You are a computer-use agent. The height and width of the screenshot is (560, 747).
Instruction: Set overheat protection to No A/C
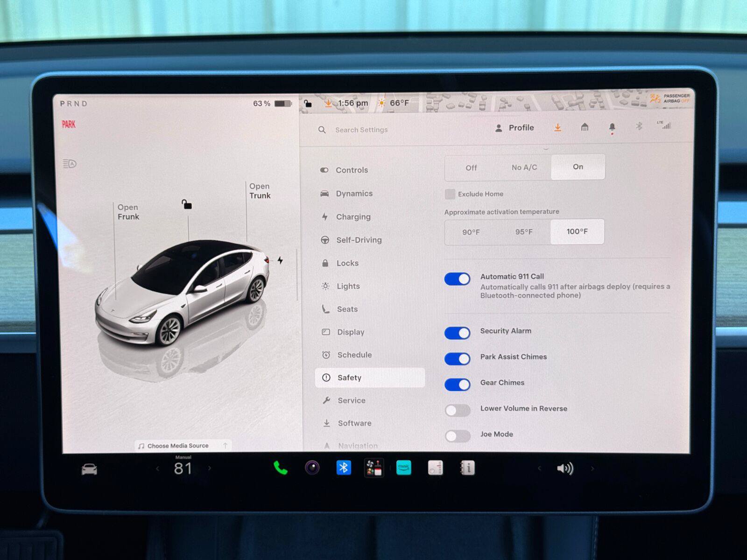click(x=524, y=168)
